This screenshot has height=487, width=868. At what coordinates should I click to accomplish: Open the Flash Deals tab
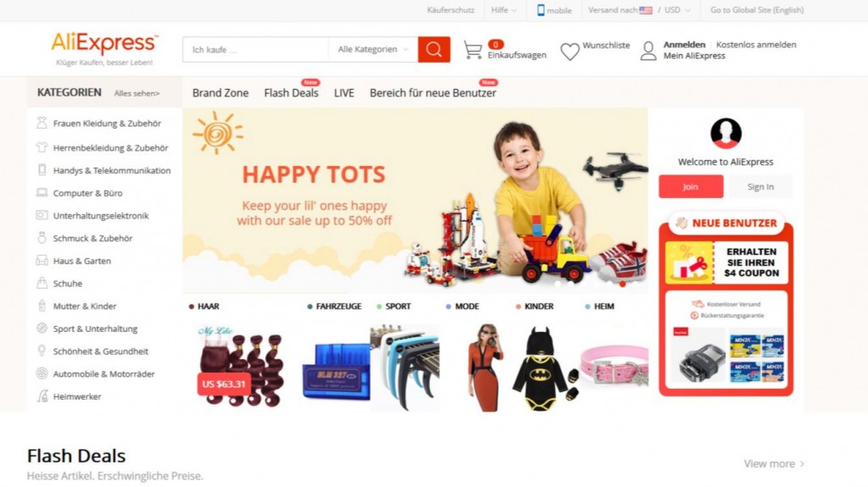point(292,93)
